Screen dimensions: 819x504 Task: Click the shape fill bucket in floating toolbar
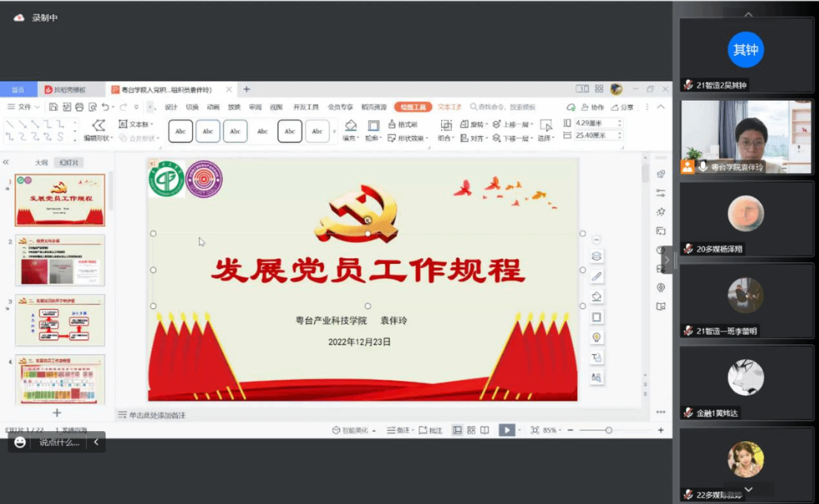[x=597, y=296]
